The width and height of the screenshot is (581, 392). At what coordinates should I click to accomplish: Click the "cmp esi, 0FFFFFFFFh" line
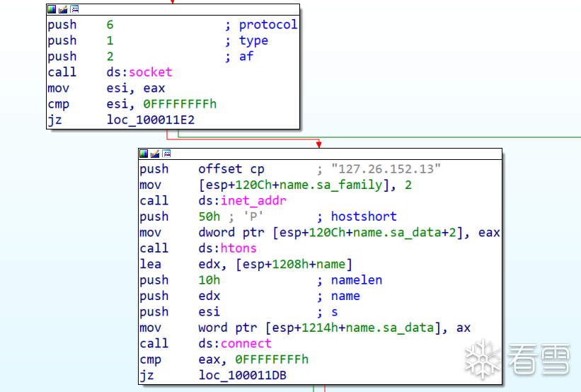click(132, 104)
